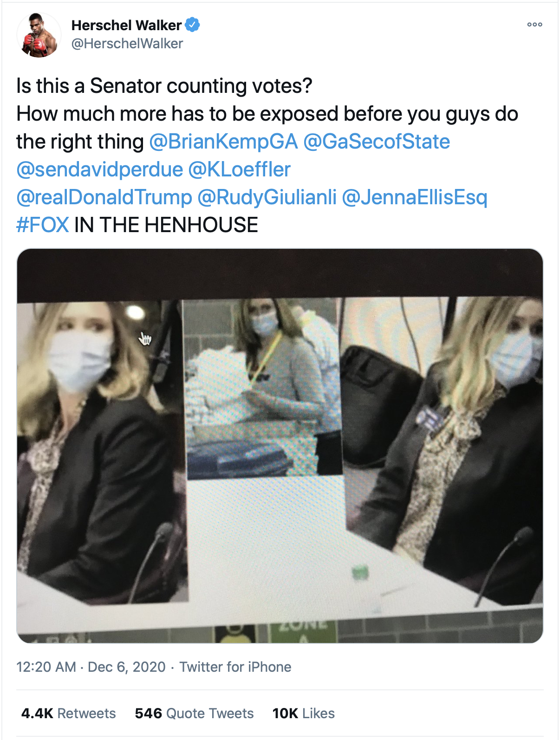The image size is (560, 740).
Task: Open the @BrianKempGA mention
Action: pos(223,142)
